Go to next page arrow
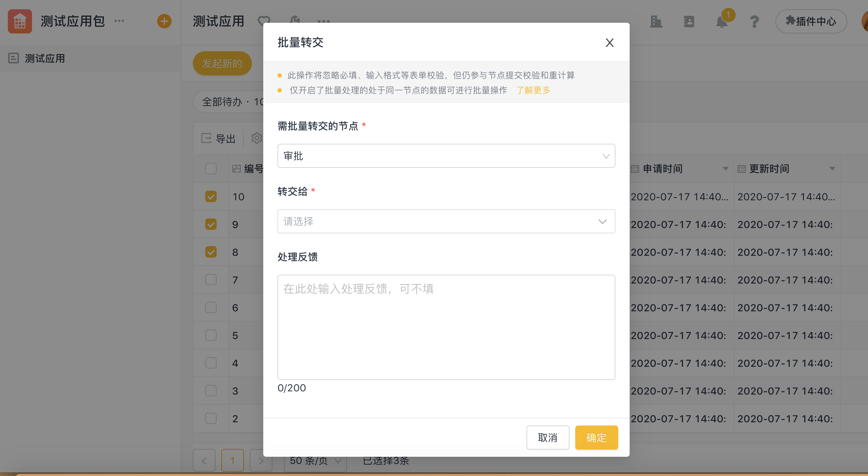This screenshot has width=868, height=476. [261, 461]
